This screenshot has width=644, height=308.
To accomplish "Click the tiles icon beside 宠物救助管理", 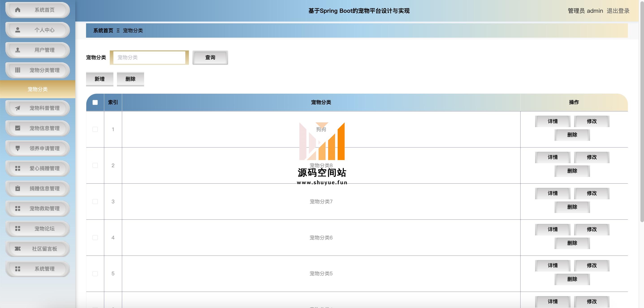I will [x=17, y=208].
